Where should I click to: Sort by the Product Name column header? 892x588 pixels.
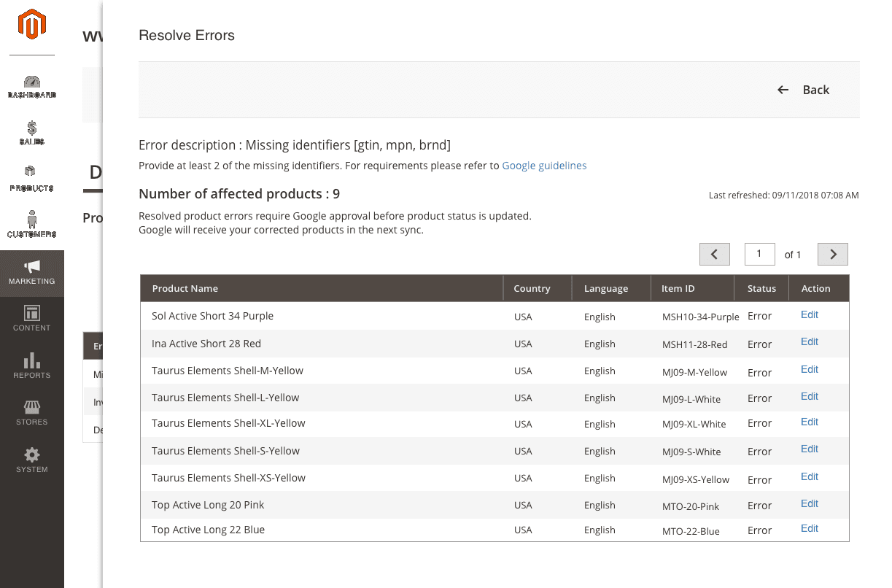pyautogui.click(x=185, y=289)
